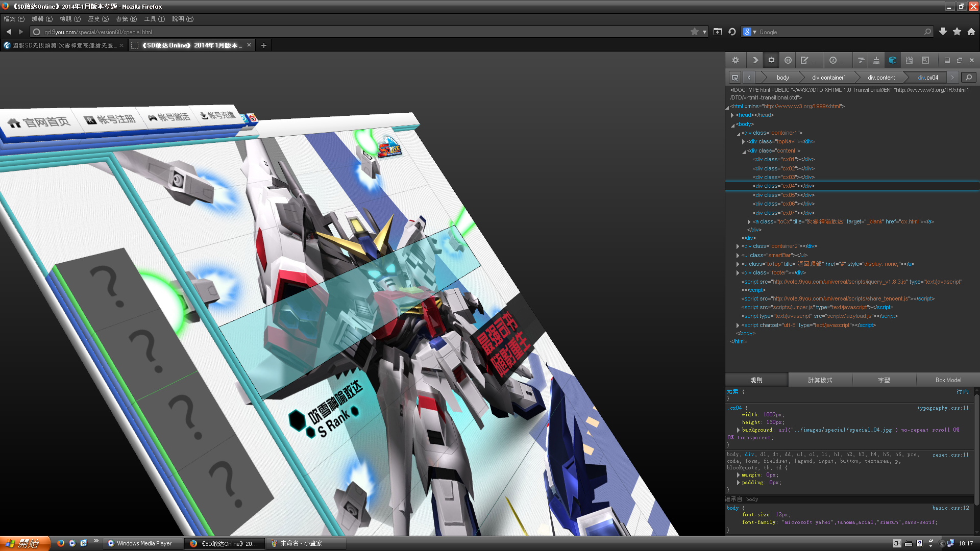Switch to 規則 rules tab

click(756, 380)
